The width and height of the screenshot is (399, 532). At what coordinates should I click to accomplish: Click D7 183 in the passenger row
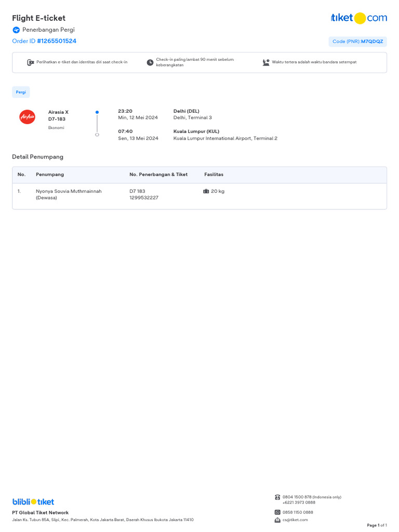(137, 191)
